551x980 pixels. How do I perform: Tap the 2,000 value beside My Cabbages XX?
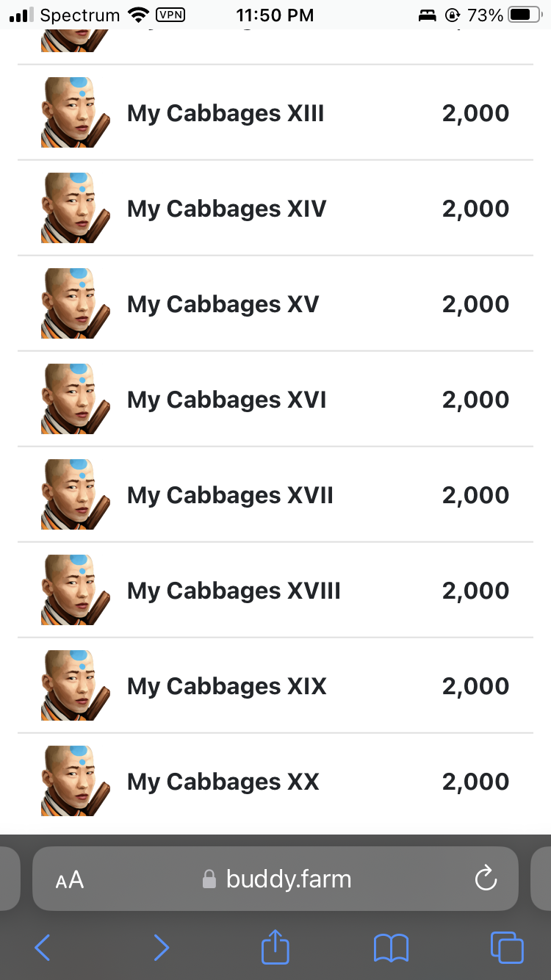click(475, 782)
